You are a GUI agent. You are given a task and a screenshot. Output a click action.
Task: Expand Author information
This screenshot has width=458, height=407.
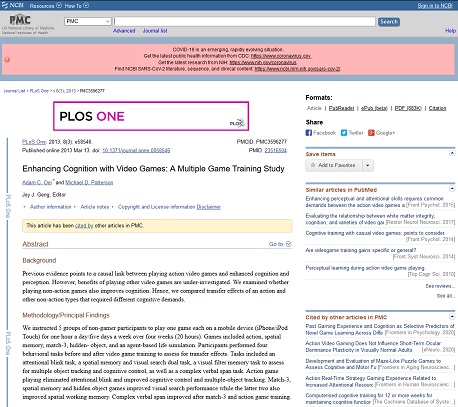click(x=50, y=207)
